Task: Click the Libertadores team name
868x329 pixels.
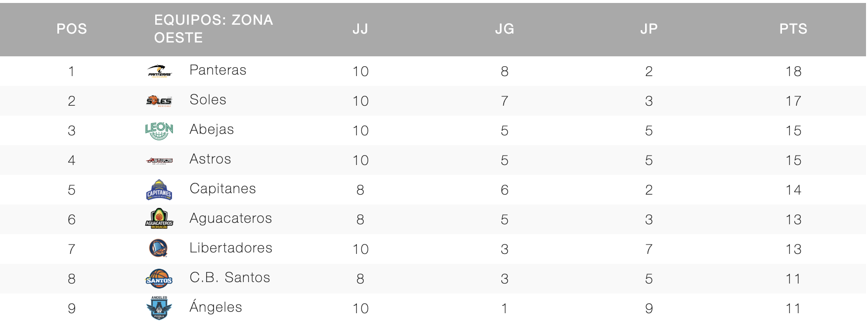Action: coord(231,248)
